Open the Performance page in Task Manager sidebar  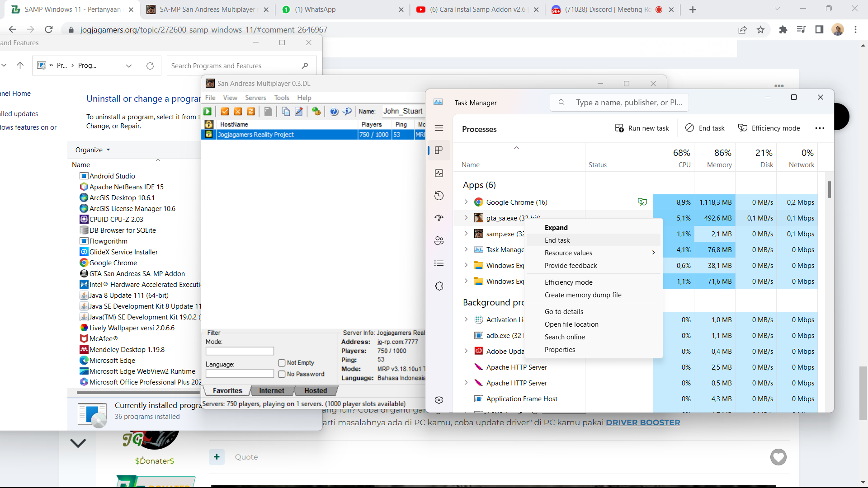click(439, 173)
